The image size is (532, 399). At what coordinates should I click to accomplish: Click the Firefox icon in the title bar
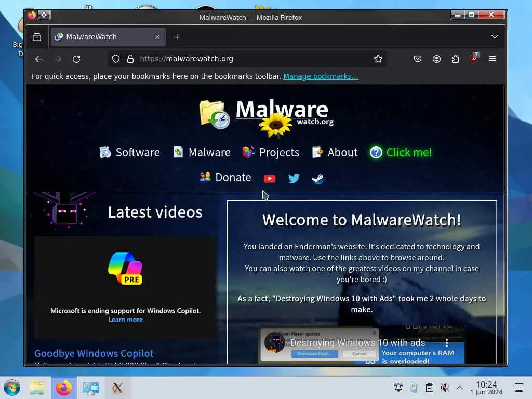pos(32,15)
